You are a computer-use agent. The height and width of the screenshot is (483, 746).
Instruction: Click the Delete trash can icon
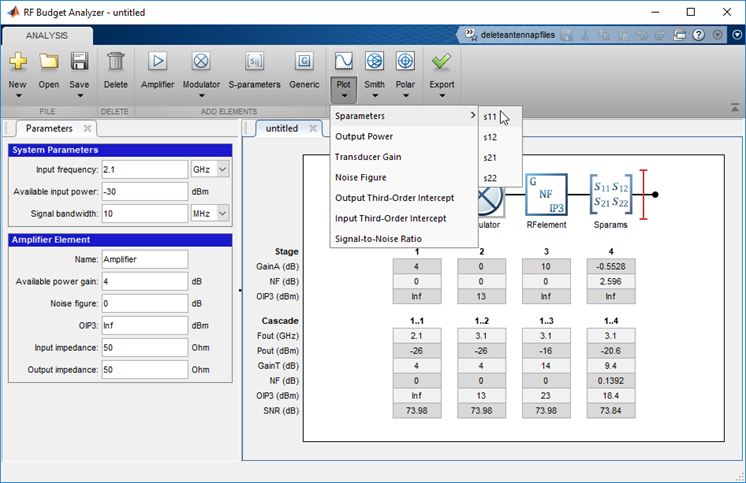coord(116,62)
